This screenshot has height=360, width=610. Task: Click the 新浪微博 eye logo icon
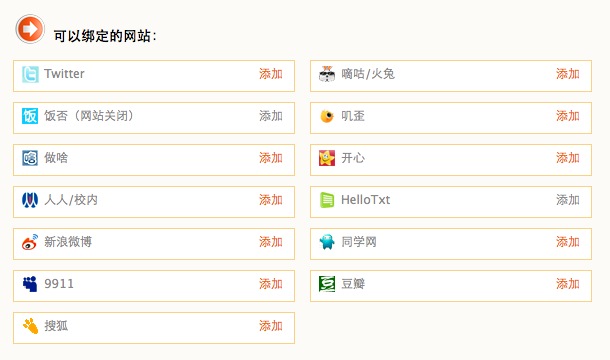point(30,242)
